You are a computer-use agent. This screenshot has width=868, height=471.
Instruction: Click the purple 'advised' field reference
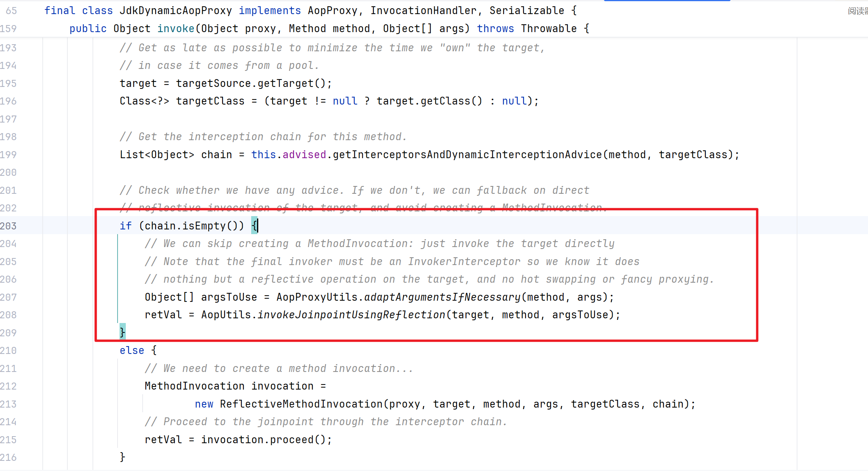point(304,155)
